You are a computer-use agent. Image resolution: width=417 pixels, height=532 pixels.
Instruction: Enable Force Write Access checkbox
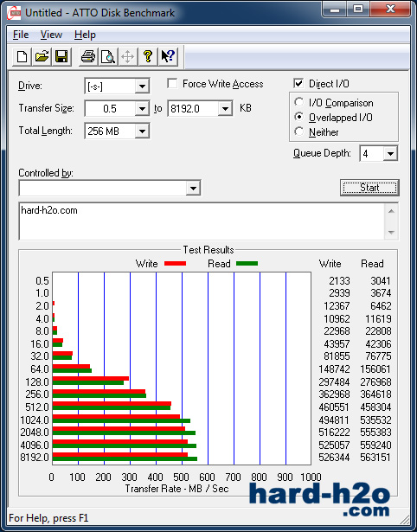tap(172, 83)
